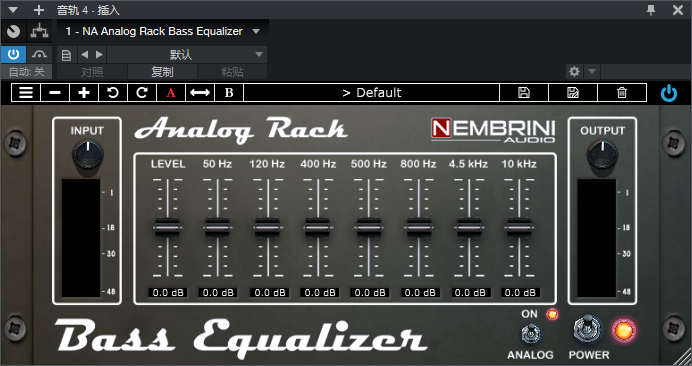This screenshot has height=366, width=692.
Task: Open the routing/sidechain icon
Action: point(40,31)
